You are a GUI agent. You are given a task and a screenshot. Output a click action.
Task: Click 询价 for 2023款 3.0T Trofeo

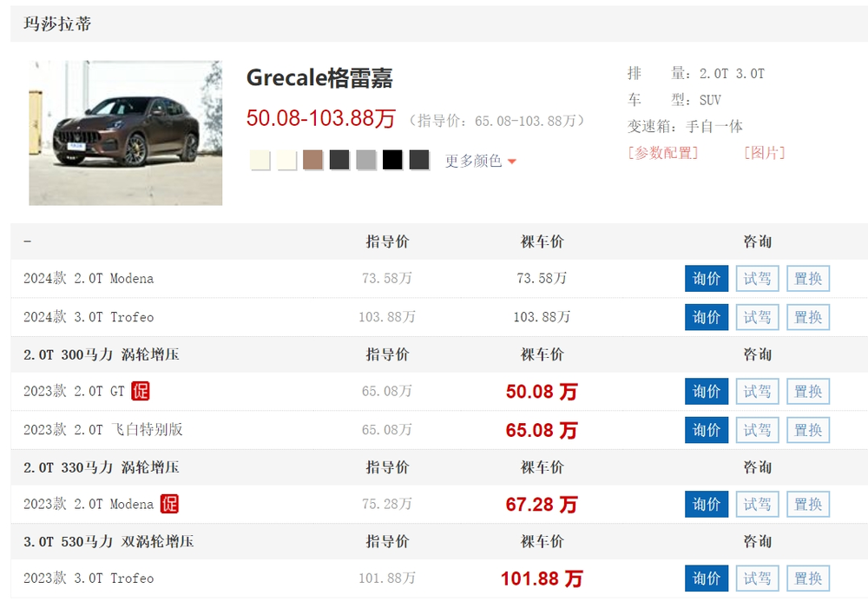coord(707,579)
